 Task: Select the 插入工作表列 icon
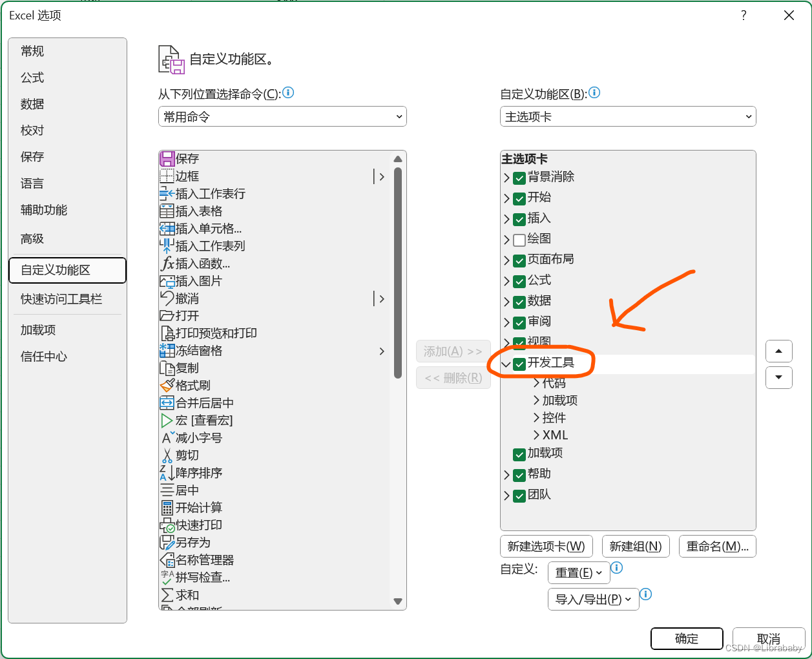tap(167, 246)
